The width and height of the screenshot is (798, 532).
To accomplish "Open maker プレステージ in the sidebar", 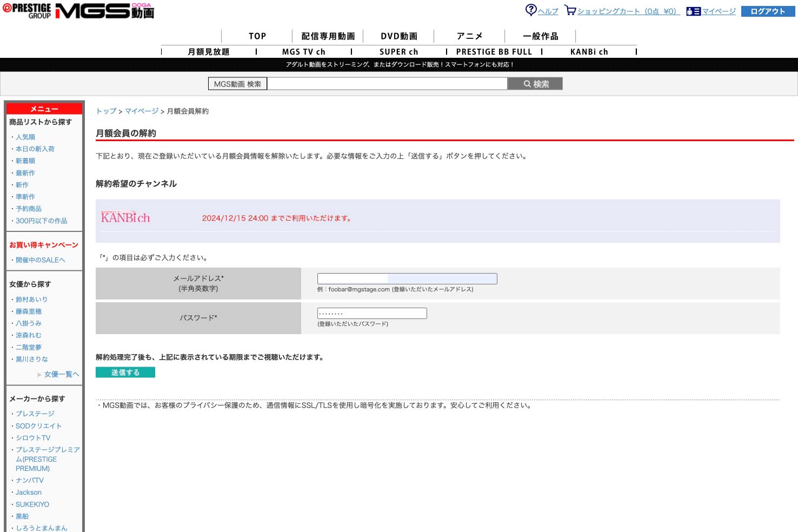I will 35,414.
